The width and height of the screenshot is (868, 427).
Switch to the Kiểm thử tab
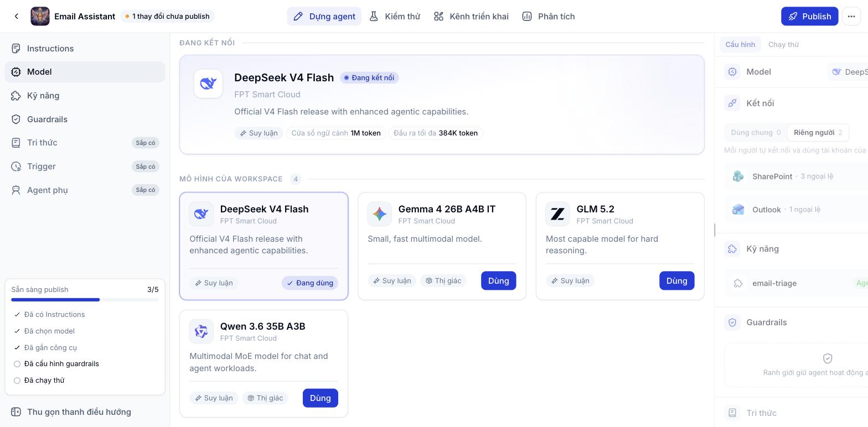(x=395, y=17)
